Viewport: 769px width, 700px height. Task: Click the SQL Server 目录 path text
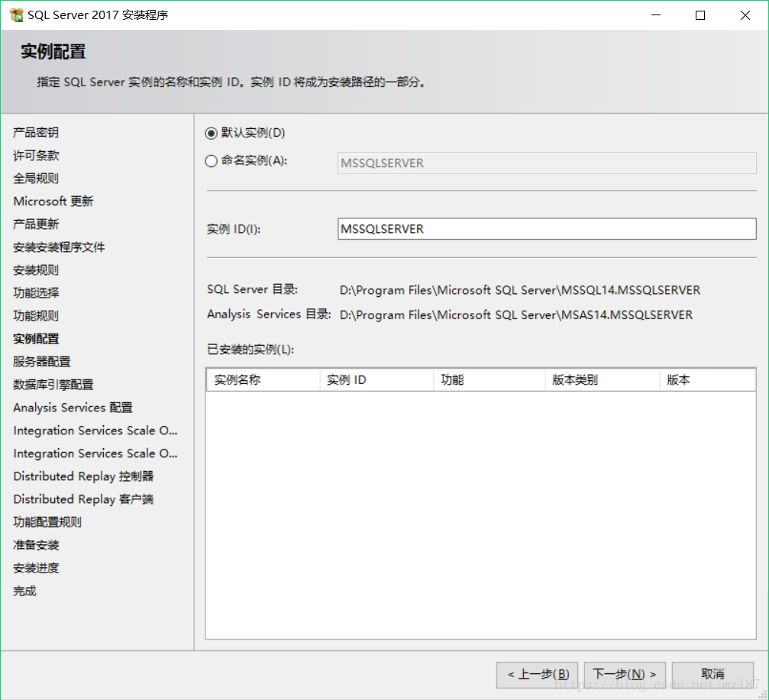pos(520,290)
